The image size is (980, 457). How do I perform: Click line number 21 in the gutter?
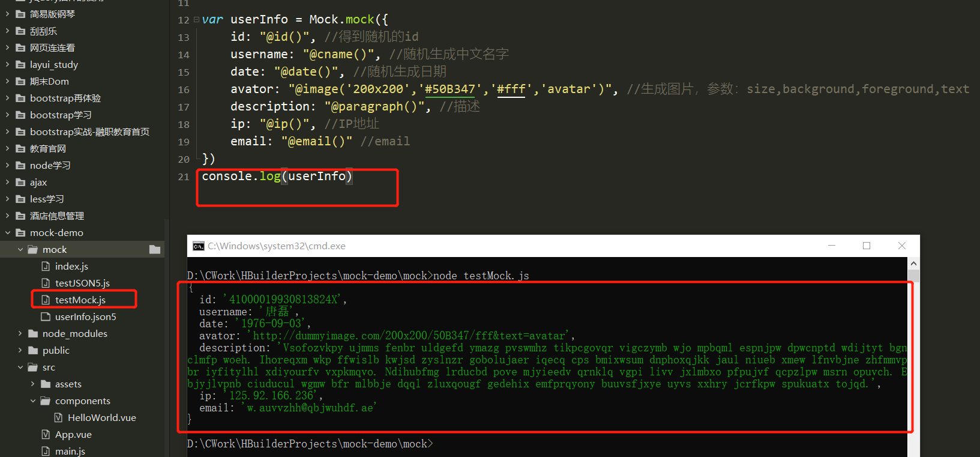184,177
